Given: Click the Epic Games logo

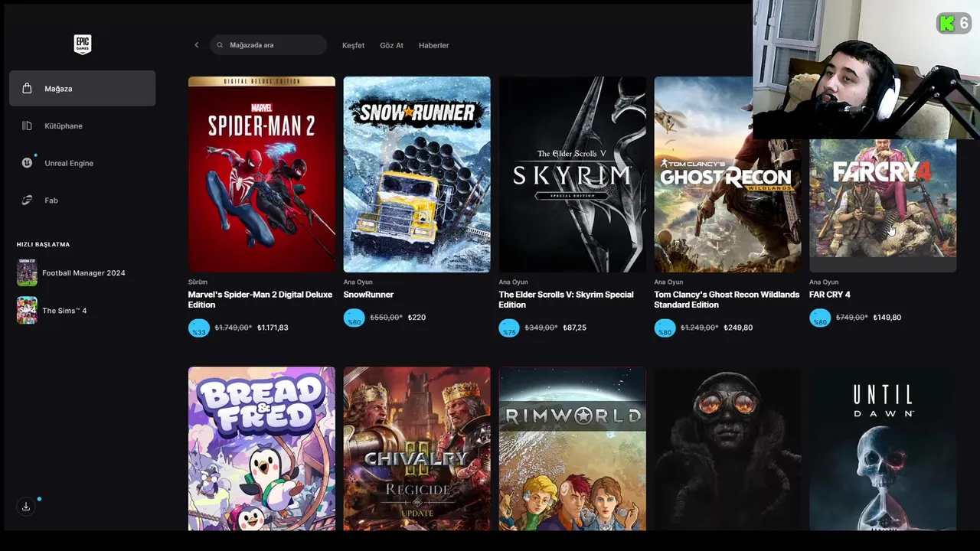Looking at the screenshot, I should pyautogui.click(x=83, y=44).
